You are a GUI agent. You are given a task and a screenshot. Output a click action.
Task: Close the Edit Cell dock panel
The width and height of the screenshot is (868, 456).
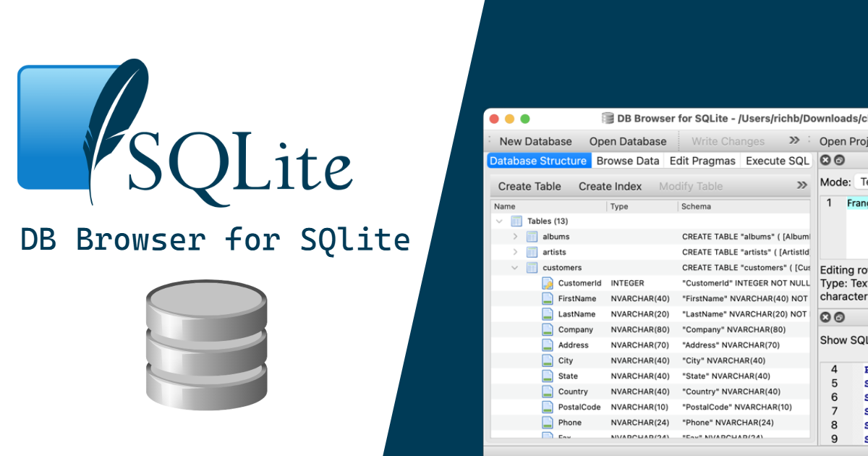pos(826,161)
